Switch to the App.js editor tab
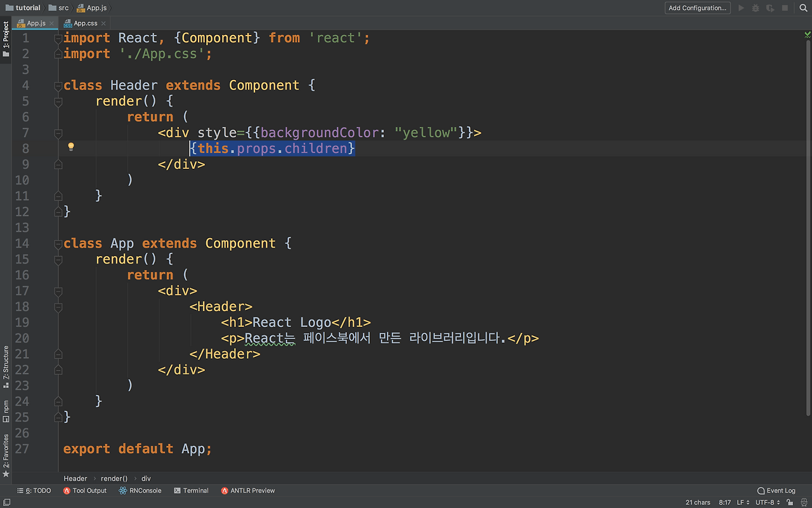The width and height of the screenshot is (812, 508). pyautogui.click(x=36, y=23)
